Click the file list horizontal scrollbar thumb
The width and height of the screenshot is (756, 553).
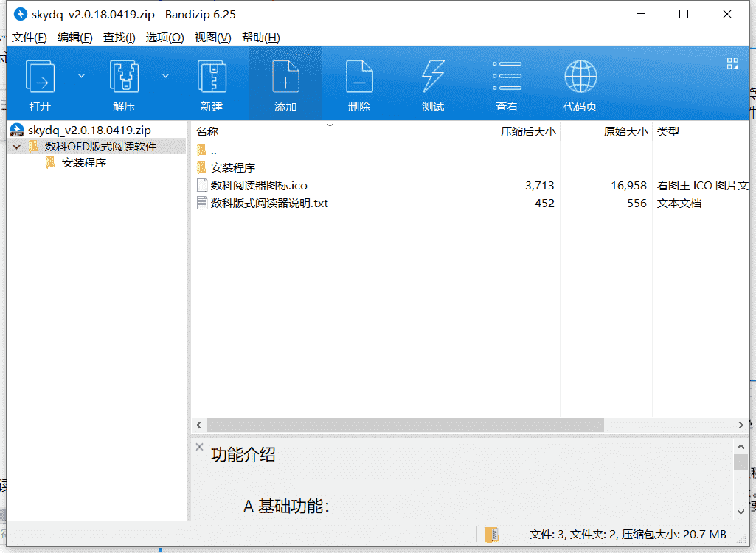pos(406,425)
